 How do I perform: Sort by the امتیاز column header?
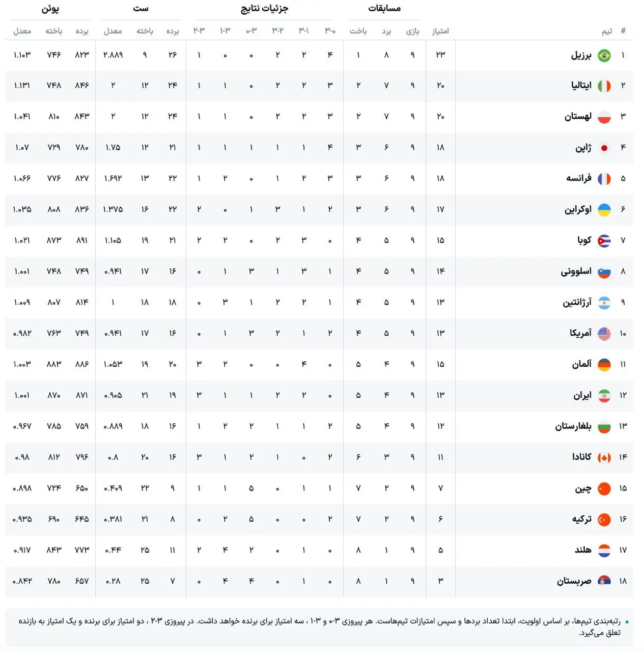(440, 31)
